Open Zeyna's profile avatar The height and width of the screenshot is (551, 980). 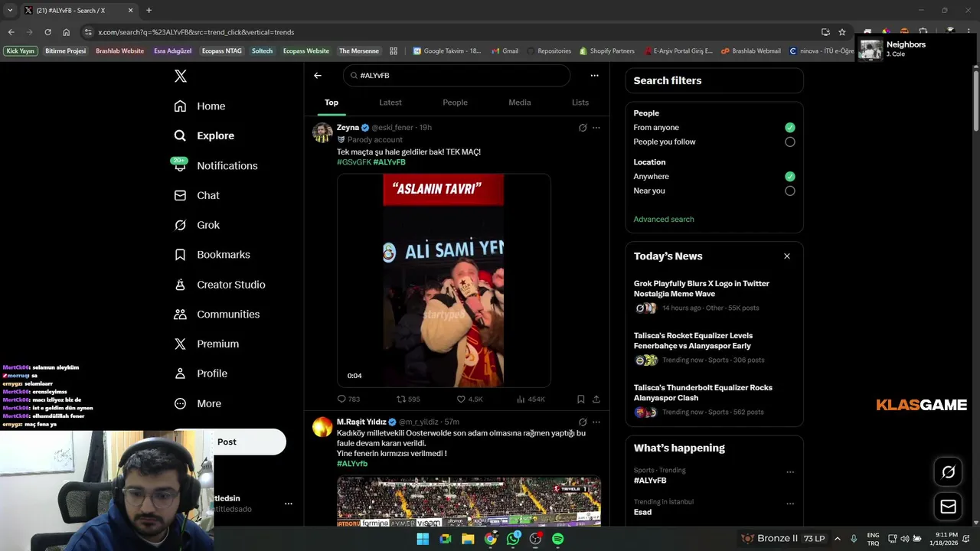click(x=322, y=132)
